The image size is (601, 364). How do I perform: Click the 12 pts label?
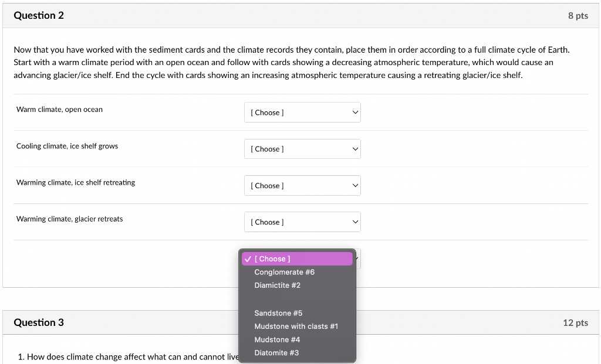(576, 322)
